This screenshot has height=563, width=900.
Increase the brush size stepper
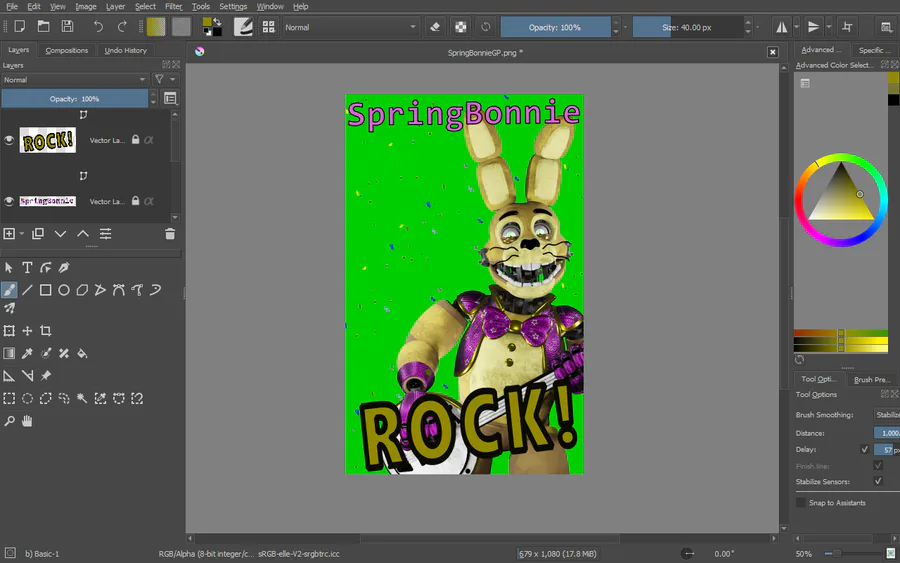pos(748,22)
